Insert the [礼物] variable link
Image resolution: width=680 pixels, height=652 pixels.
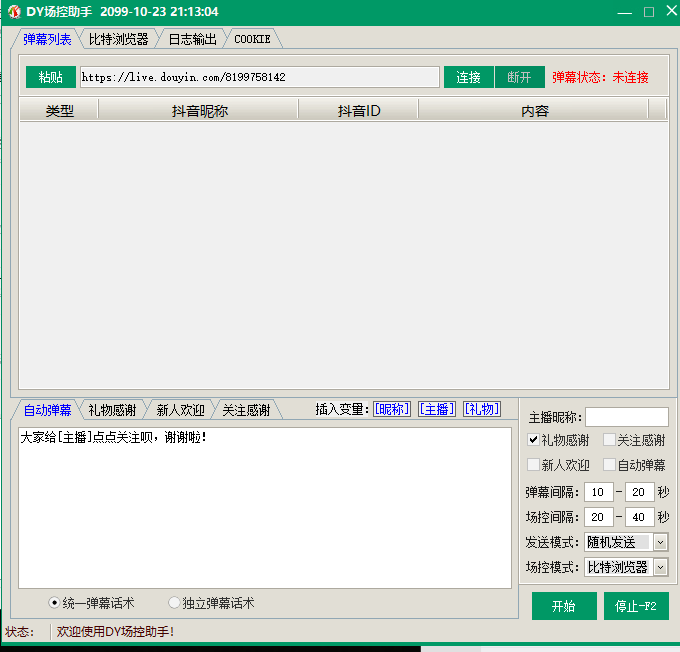tap(482, 409)
